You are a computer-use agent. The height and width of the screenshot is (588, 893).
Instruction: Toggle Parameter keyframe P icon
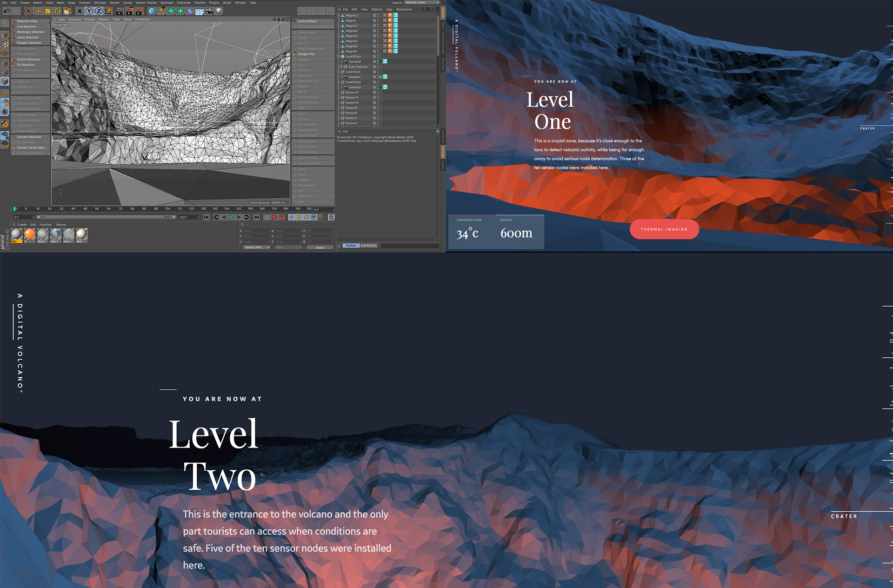coord(313,217)
